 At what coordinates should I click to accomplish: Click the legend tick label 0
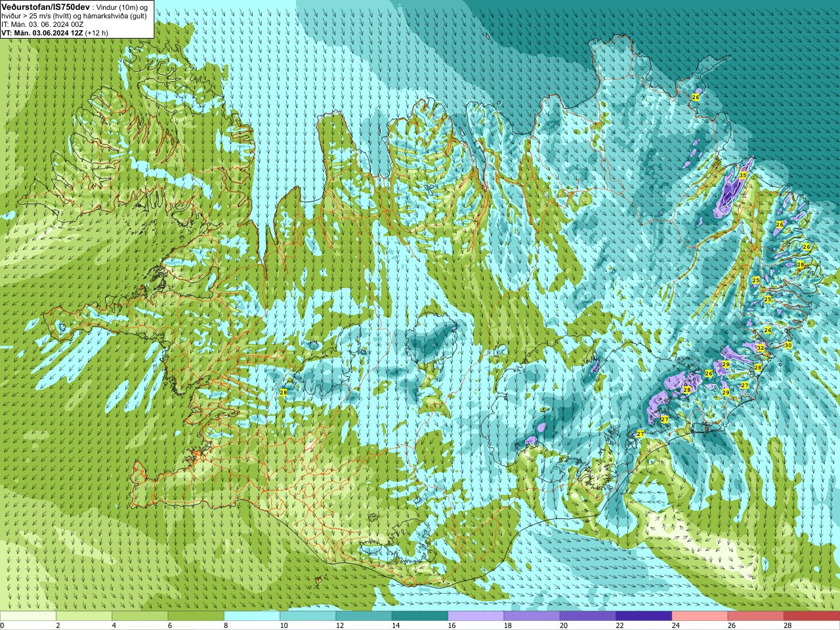2,625
